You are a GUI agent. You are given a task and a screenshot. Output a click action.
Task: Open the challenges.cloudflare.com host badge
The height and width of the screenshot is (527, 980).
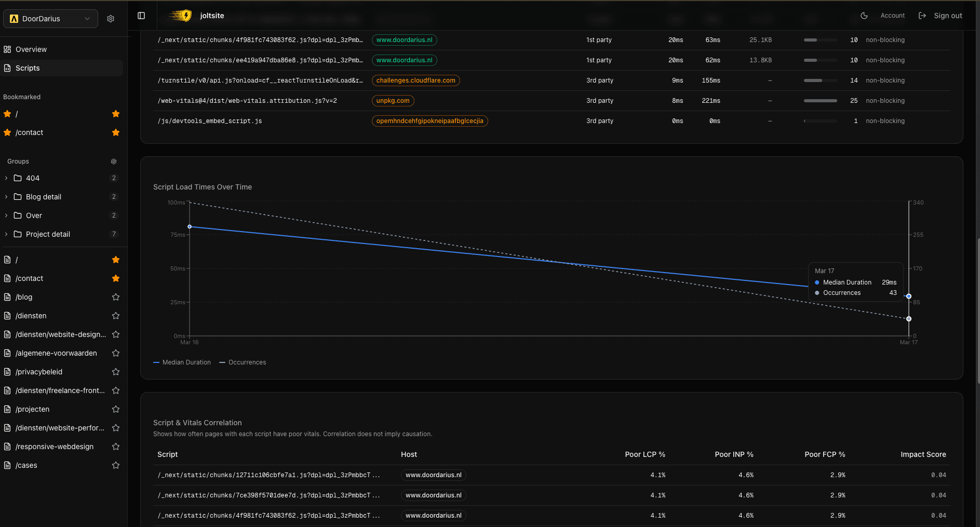click(x=415, y=80)
